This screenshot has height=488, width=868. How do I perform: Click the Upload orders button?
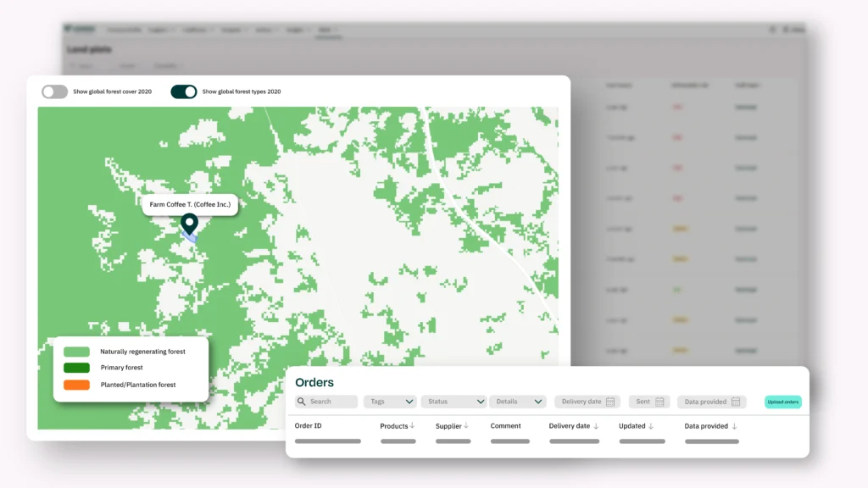[x=782, y=402]
